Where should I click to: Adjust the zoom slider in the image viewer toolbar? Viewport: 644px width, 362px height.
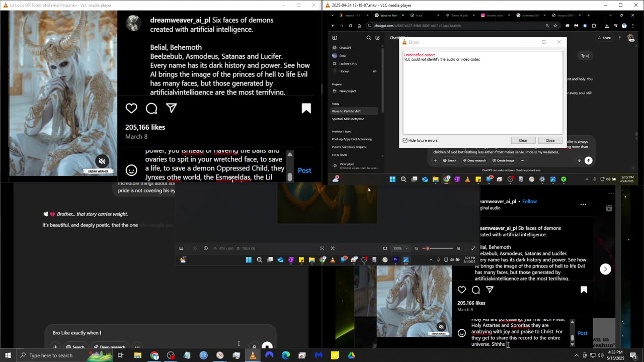[x=438, y=248]
